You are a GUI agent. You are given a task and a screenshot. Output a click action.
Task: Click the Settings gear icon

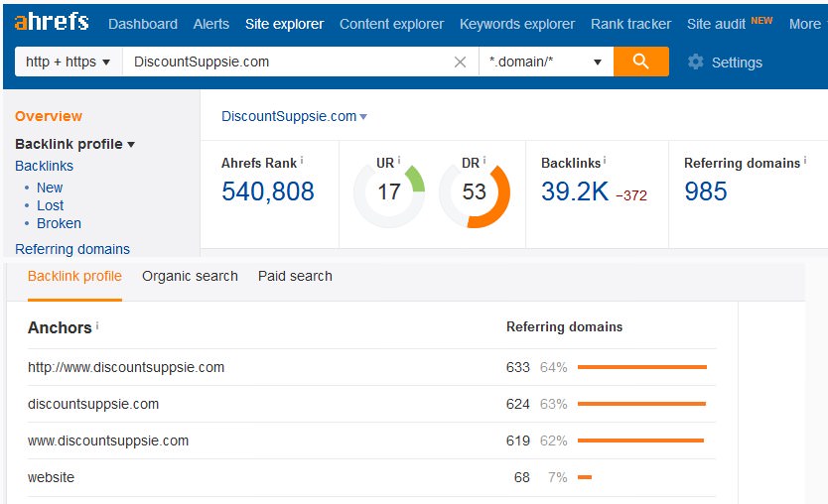coord(695,62)
